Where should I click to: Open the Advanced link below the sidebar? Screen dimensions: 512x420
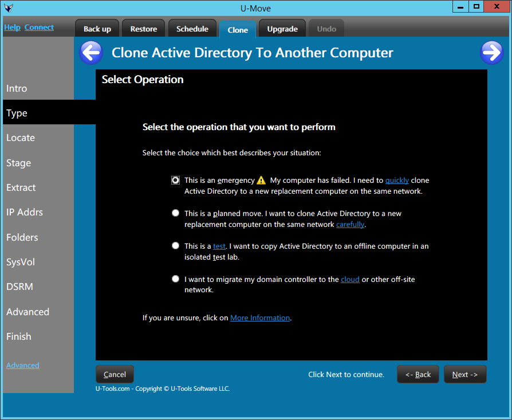pyautogui.click(x=23, y=366)
